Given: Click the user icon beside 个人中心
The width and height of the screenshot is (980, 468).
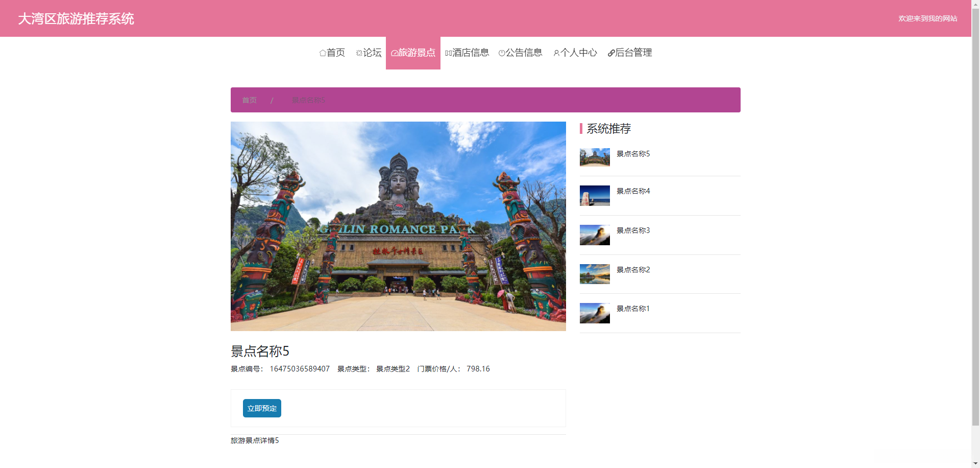Looking at the screenshot, I should click(x=556, y=53).
